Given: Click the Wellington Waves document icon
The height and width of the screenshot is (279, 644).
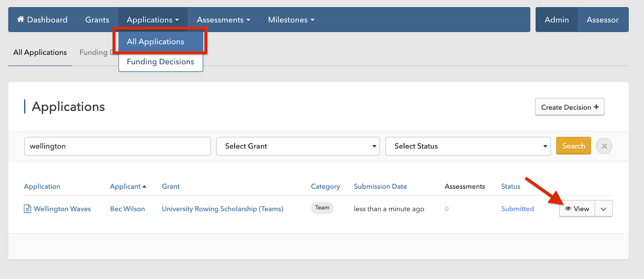Looking at the screenshot, I should pyautogui.click(x=27, y=209).
